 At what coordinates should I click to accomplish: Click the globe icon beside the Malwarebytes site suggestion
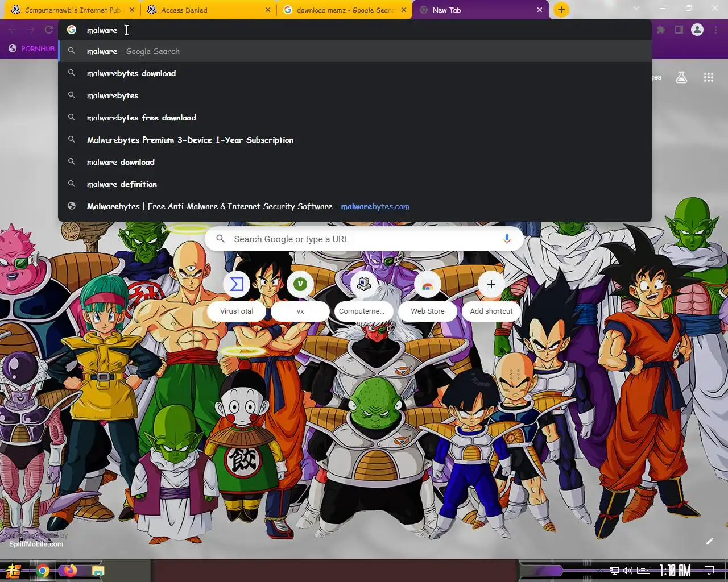click(72, 206)
